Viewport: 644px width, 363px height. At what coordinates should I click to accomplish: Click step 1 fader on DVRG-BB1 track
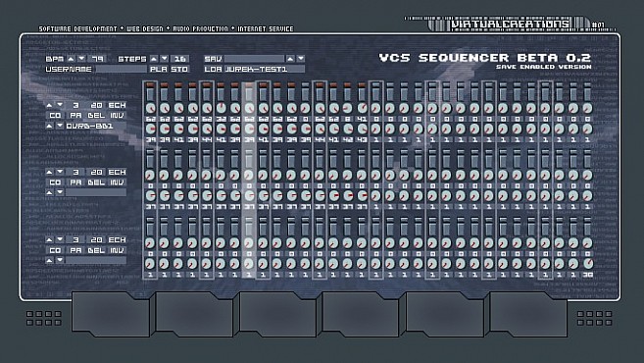click(x=150, y=94)
